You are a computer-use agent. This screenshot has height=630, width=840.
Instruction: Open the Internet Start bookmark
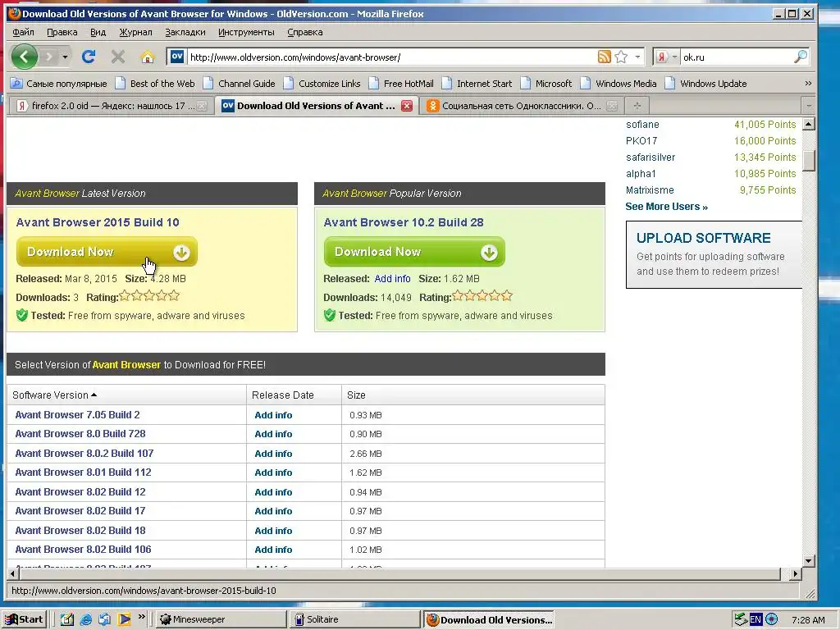click(477, 84)
